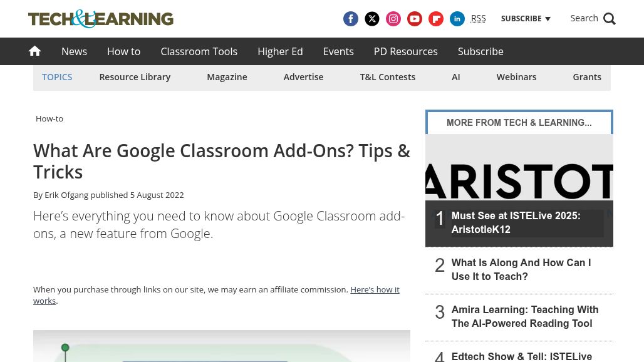The width and height of the screenshot is (644, 362).
Task: Open the YouTube social icon
Action: pos(415,19)
